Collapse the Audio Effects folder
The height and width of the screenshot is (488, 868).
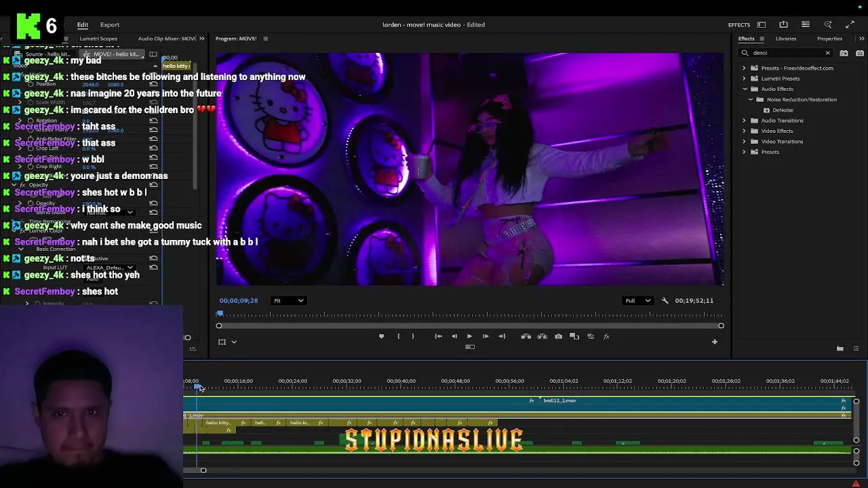pyautogui.click(x=745, y=89)
